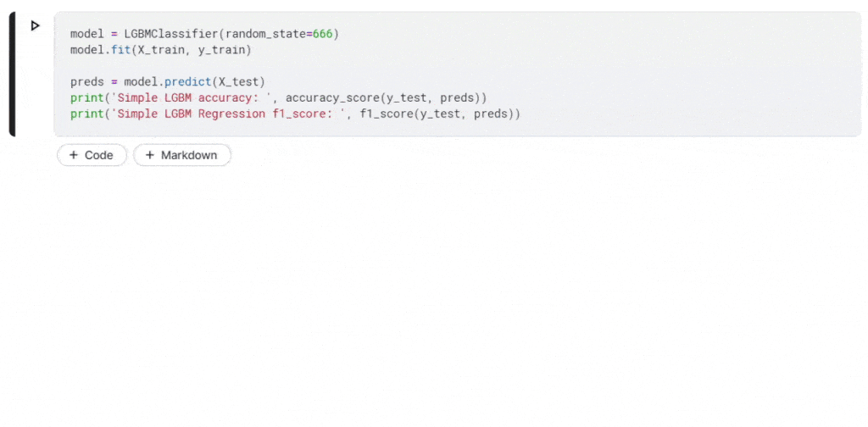Place cursor on the LGBMClassifier line
Image resolution: width=868 pixels, height=427 pixels.
click(x=204, y=34)
